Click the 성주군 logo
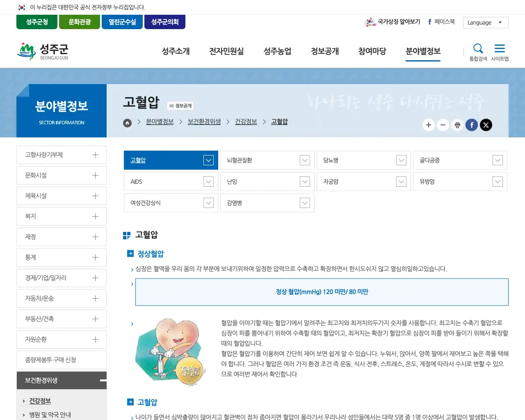The height and width of the screenshot is (420, 525). pyautogui.click(x=43, y=51)
